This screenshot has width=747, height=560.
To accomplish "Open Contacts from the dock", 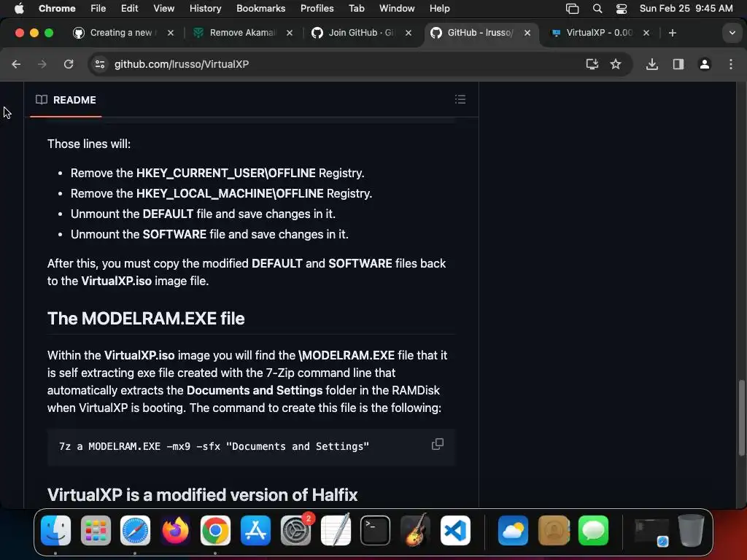I will (x=554, y=530).
